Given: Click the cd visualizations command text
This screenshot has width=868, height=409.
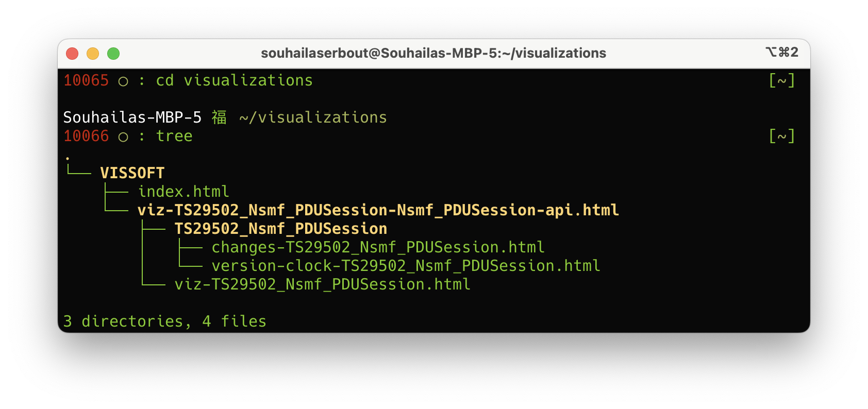Looking at the screenshot, I should 235,80.
